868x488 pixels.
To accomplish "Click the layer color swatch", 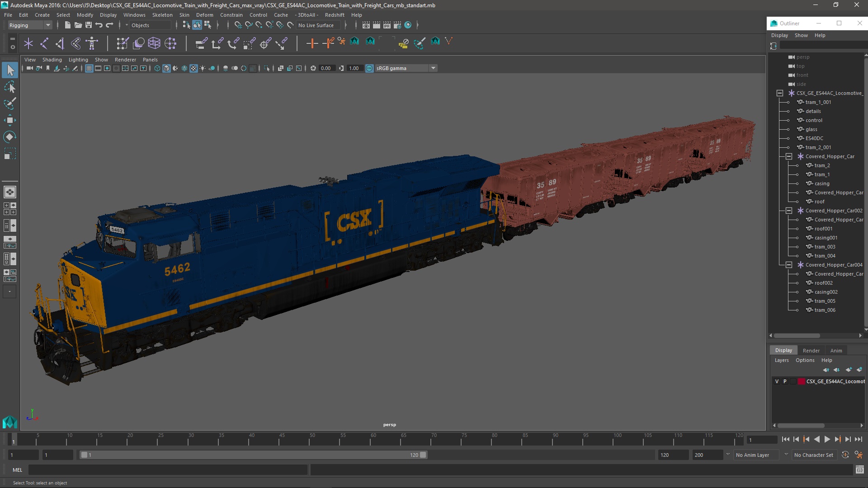I will click(802, 381).
